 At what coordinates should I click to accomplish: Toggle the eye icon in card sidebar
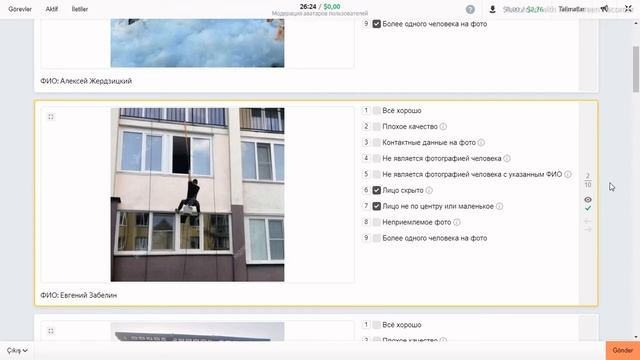[x=588, y=200]
